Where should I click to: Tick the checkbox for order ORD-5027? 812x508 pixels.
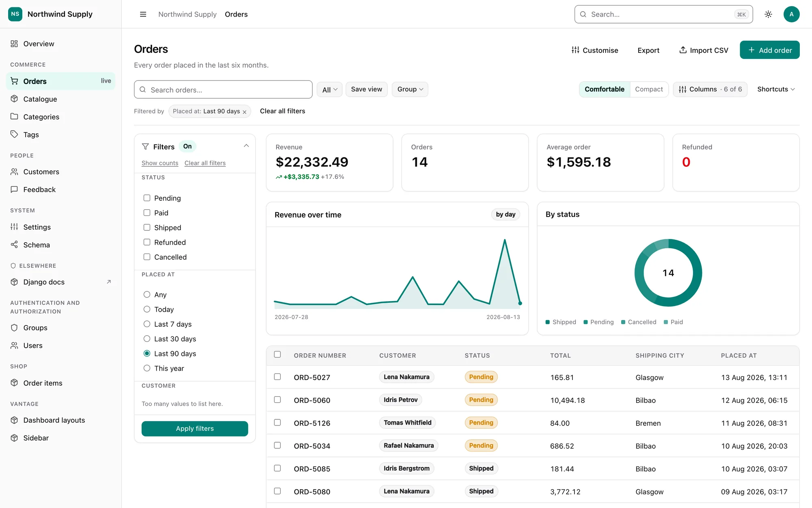click(x=277, y=377)
